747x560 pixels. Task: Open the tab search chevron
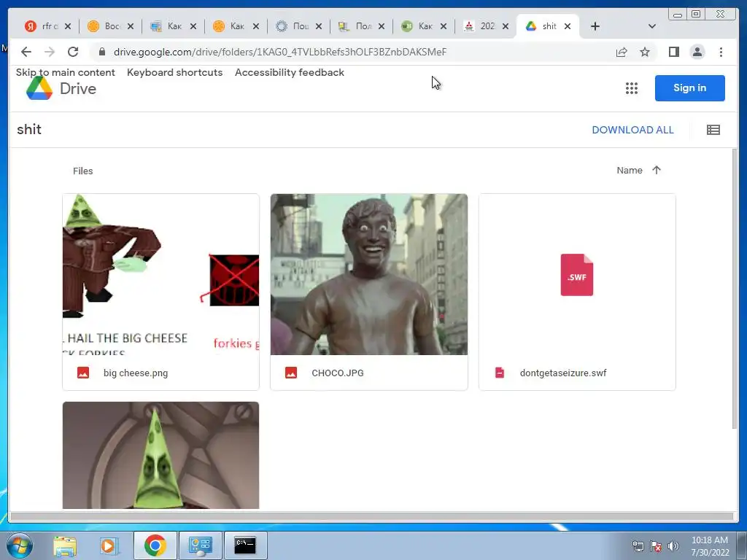[x=652, y=26]
